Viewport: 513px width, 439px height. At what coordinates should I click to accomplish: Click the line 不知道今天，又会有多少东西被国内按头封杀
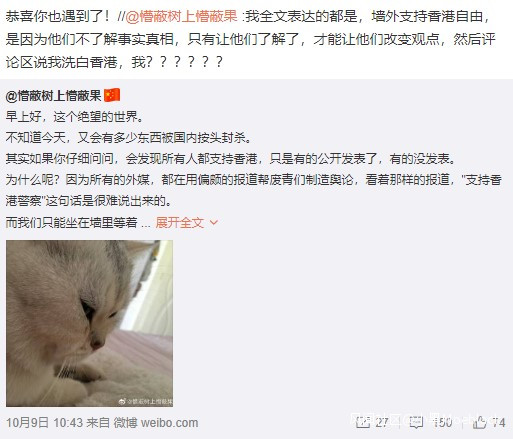(x=129, y=137)
